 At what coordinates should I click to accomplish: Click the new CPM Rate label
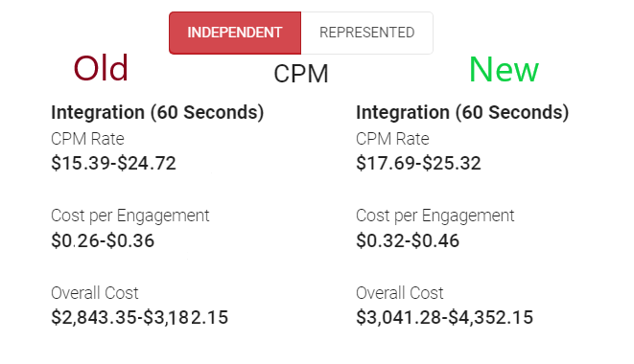tap(392, 139)
